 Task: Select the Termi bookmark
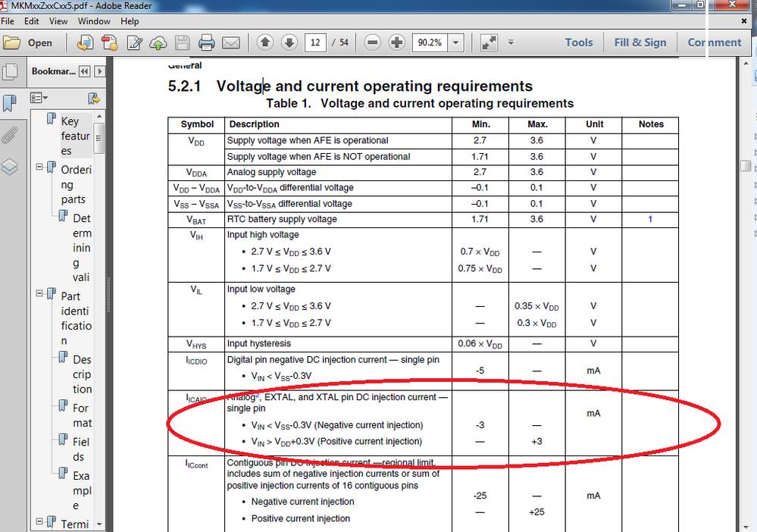click(75, 524)
